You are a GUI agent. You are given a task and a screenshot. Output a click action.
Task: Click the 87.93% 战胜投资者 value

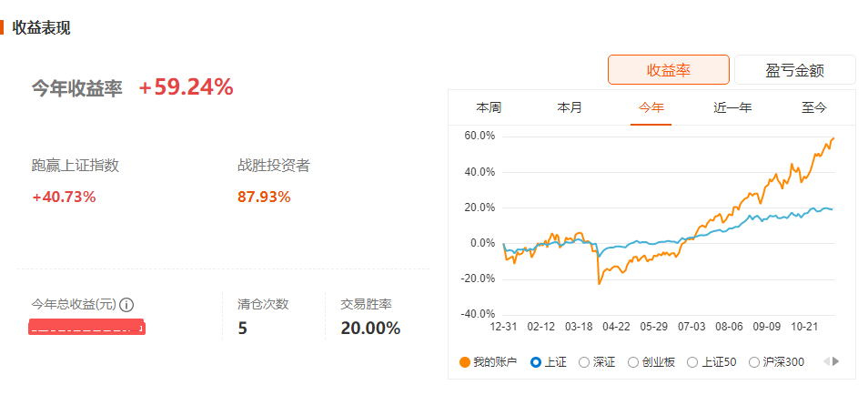(264, 197)
